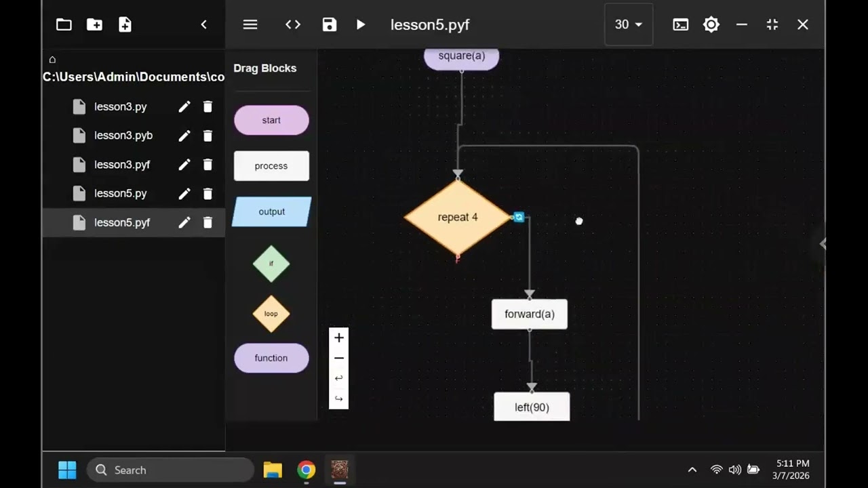868x488 pixels.
Task: Redo with the right curved arrow
Action: point(339,399)
